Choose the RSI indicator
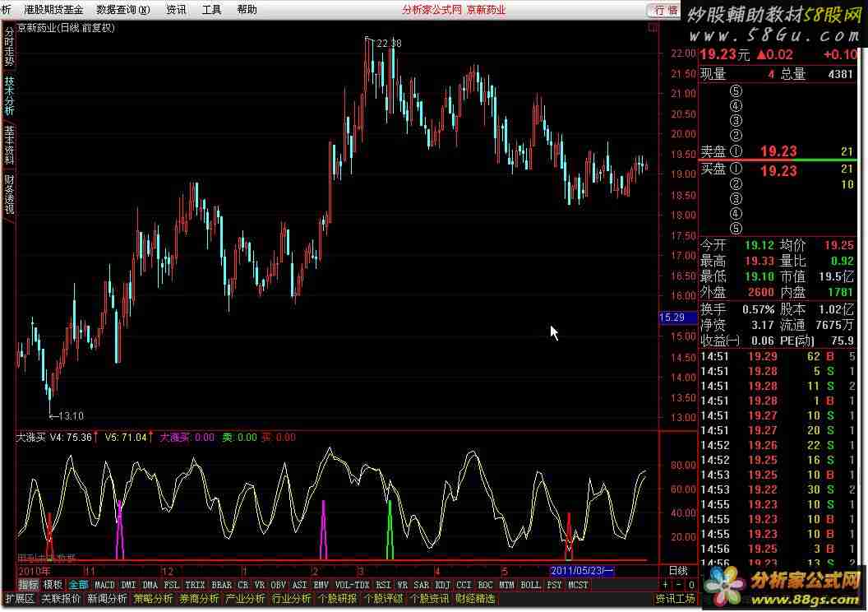 click(383, 584)
